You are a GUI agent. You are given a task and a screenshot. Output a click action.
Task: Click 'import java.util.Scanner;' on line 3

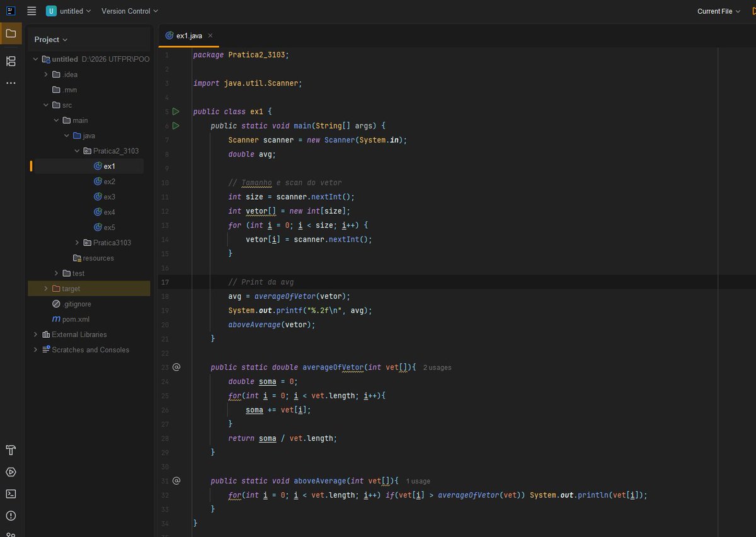[x=248, y=83]
